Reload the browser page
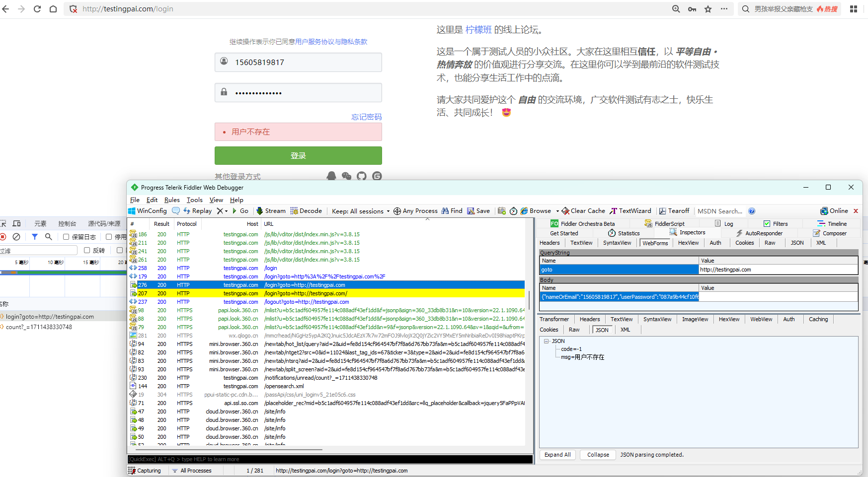This screenshot has height=477, width=868. pos(37,9)
